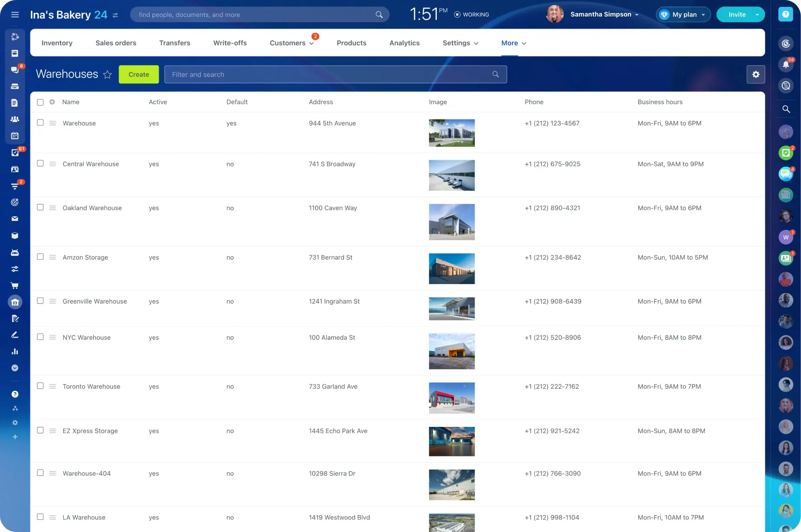This screenshot has width=801, height=532.
Task: Switch to the Sales orders tab
Action: (116, 43)
